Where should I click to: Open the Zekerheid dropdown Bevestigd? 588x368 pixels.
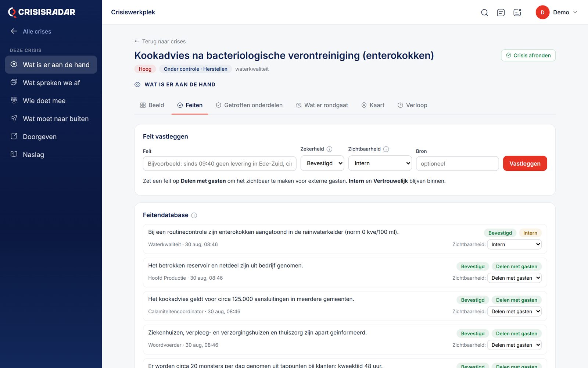click(x=322, y=163)
